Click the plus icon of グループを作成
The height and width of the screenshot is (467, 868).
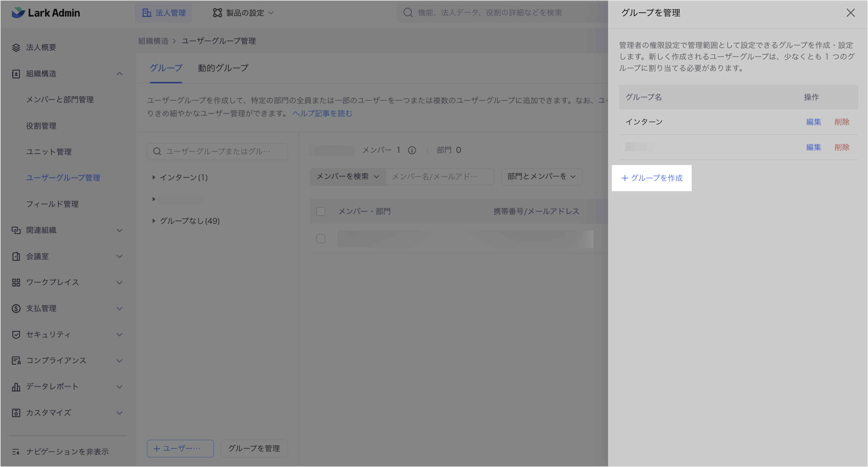pyautogui.click(x=624, y=178)
